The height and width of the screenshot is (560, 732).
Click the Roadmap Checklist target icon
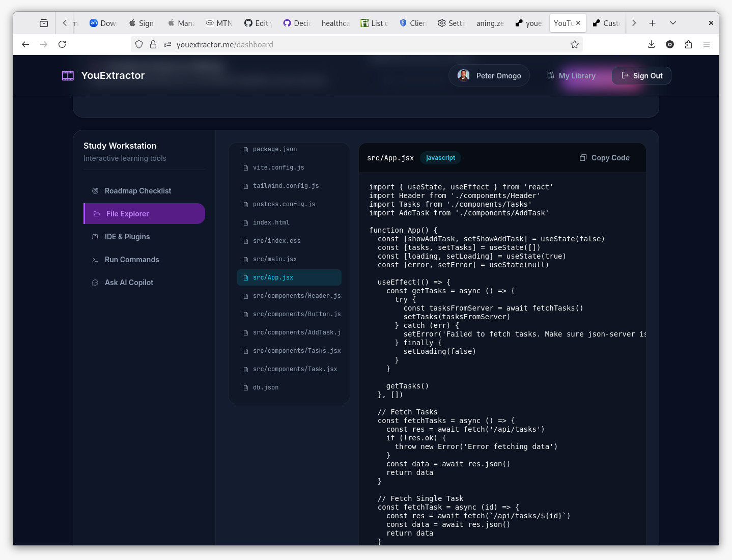click(95, 191)
